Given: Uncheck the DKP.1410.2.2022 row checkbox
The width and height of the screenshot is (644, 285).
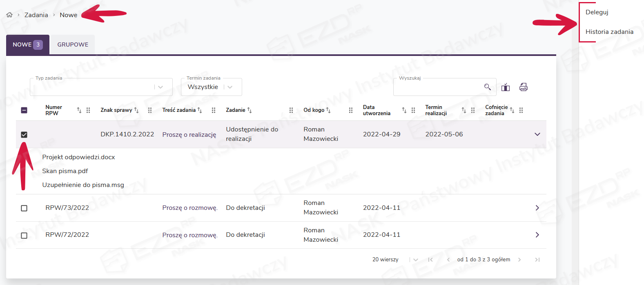Looking at the screenshot, I should (x=24, y=135).
